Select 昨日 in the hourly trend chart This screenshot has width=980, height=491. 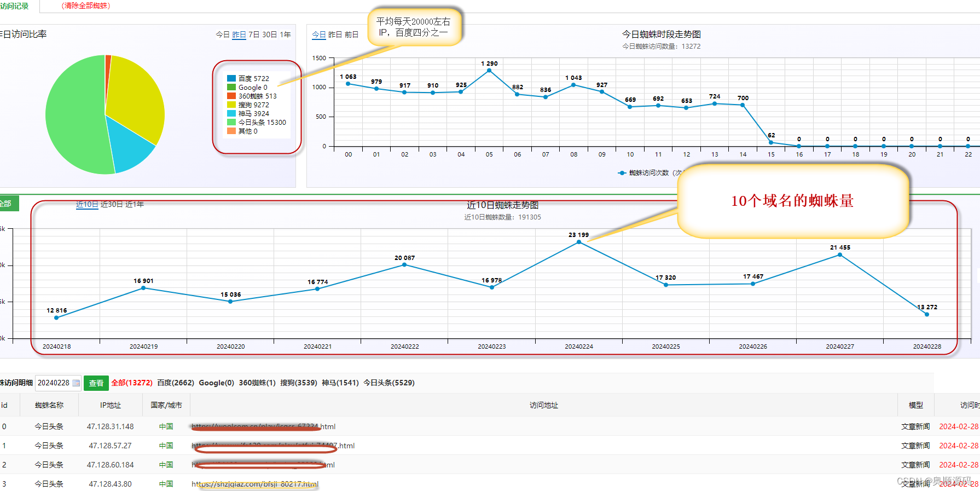pyautogui.click(x=335, y=34)
